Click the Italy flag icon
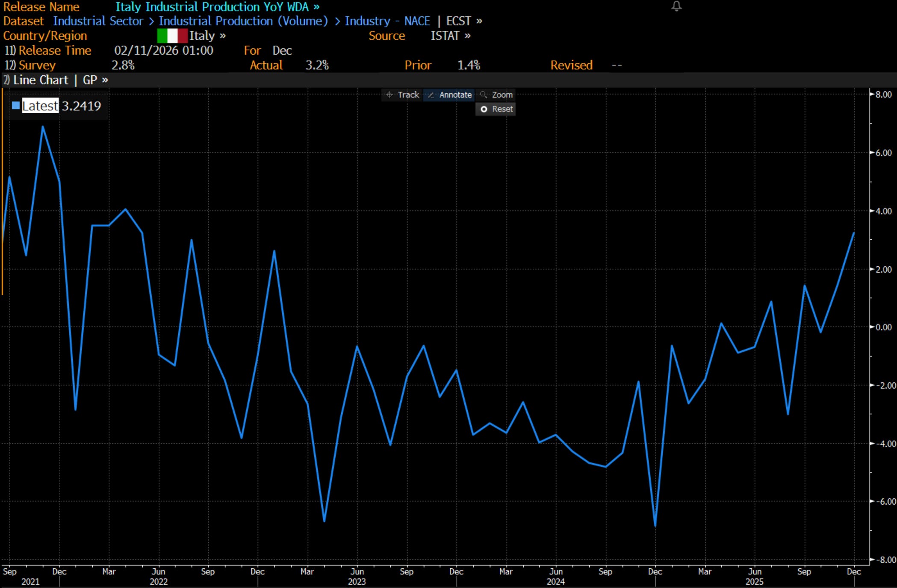The height and width of the screenshot is (588, 897). click(172, 36)
